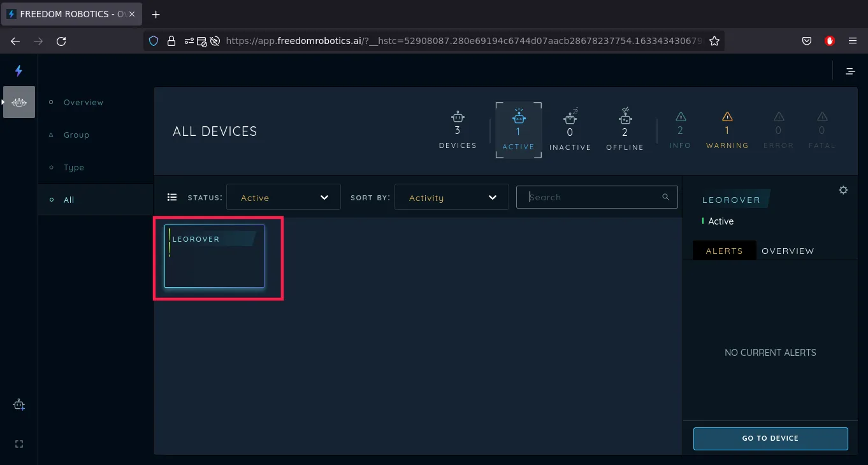Screen dimensions: 868x465
Task: Select Group in the left navigation
Action: (76, 135)
